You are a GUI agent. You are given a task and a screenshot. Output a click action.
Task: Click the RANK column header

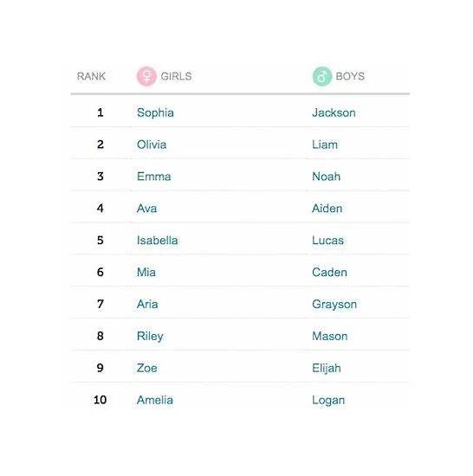click(91, 76)
